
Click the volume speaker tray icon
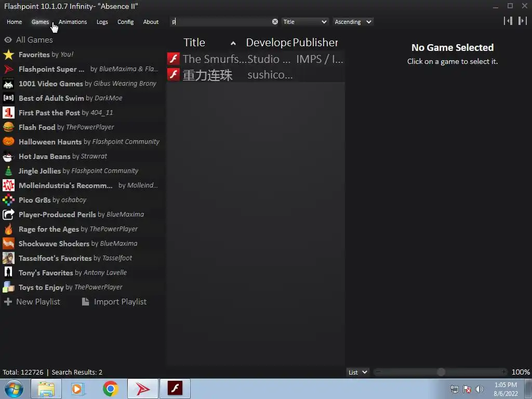click(480, 389)
